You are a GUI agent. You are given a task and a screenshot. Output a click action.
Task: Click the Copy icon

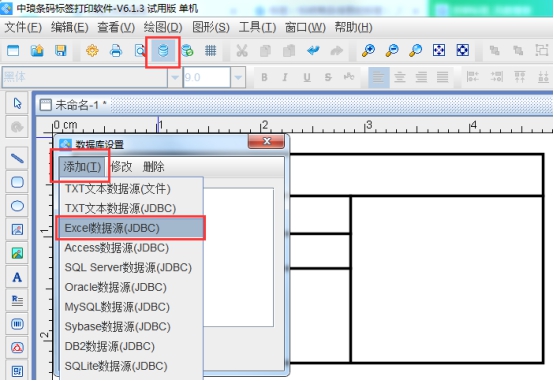pos(265,51)
